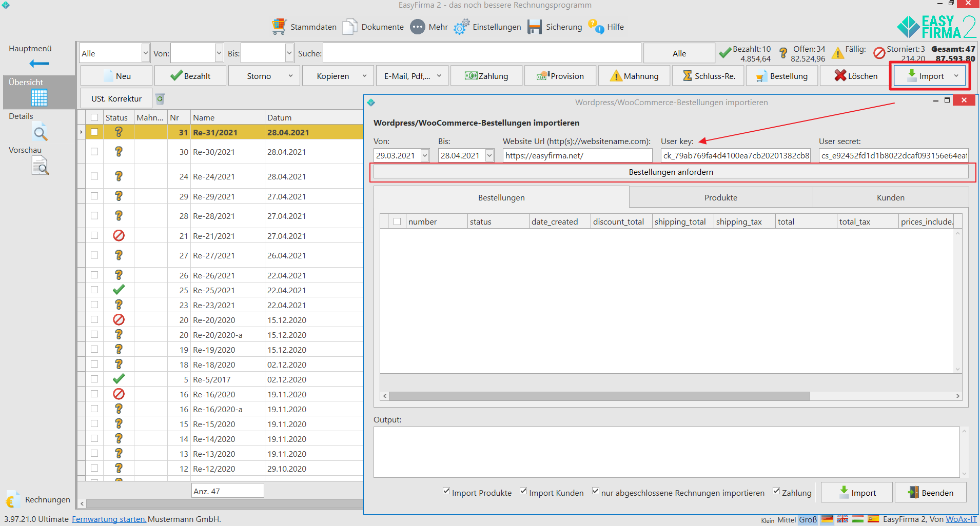The height and width of the screenshot is (526, 980).
Task: Open the WoAx-IT link
Action: coord(962,519)
